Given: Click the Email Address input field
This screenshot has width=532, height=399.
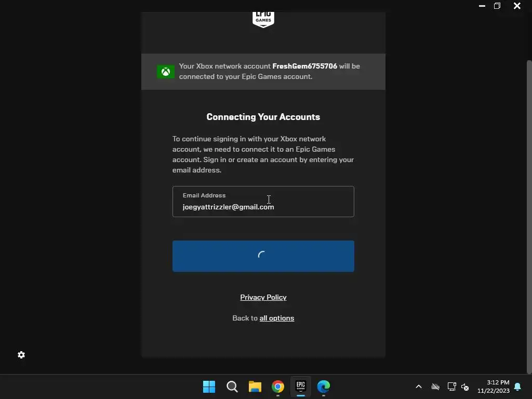Looking at the screenshot, I should point(263,202).
